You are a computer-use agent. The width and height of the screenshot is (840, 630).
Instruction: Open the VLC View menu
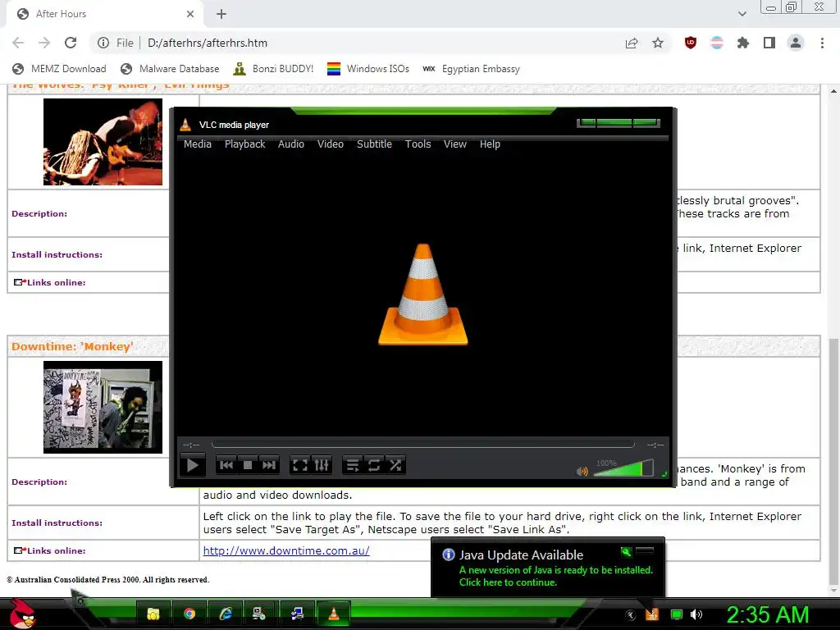pos(454,144)
